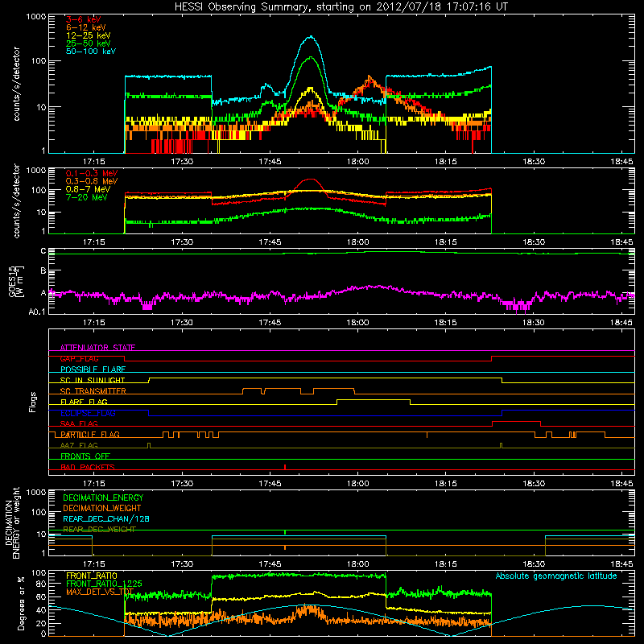Click the vertical Flags axis title
The width and height of the screenshot is (644, 644).
click(x=33, y=402)
